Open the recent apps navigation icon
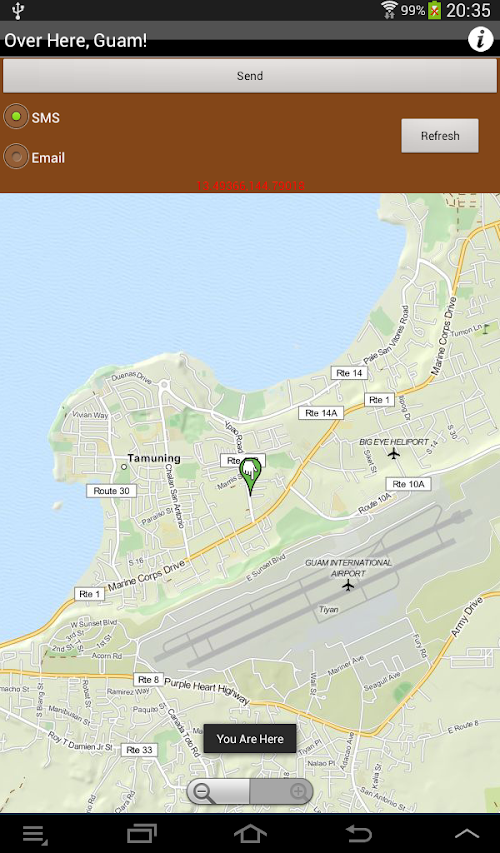Screen dimensions: 500x853 tap(142, 833)
